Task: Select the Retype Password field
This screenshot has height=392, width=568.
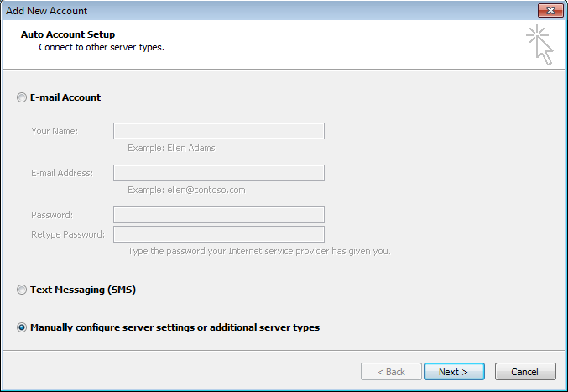Action: click(x=218, y=234)
